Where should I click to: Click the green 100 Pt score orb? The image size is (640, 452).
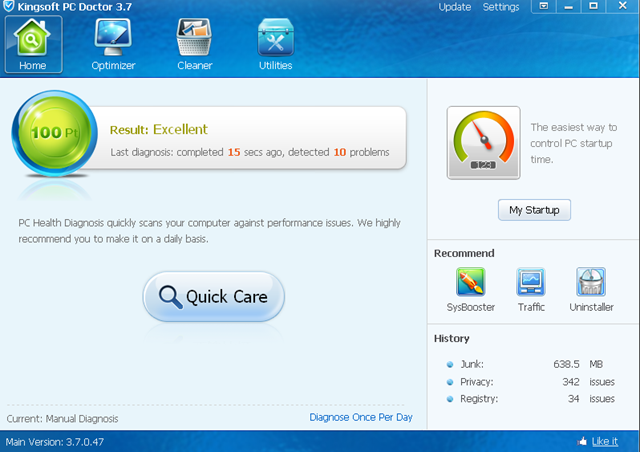(54, 133)
